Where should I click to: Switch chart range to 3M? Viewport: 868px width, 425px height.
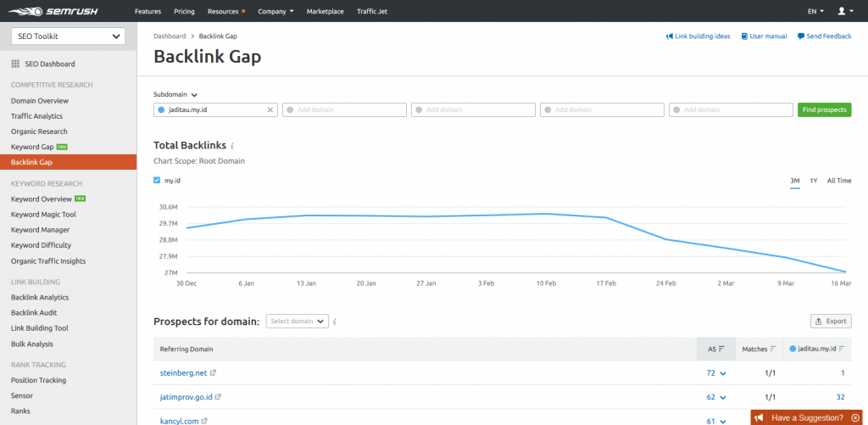tap(795, 181)
